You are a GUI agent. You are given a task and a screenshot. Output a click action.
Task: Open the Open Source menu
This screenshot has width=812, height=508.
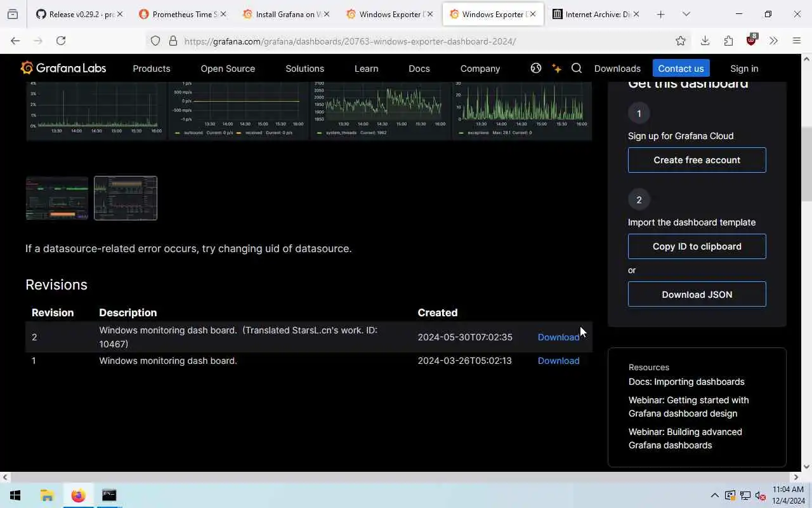point(228,69)
